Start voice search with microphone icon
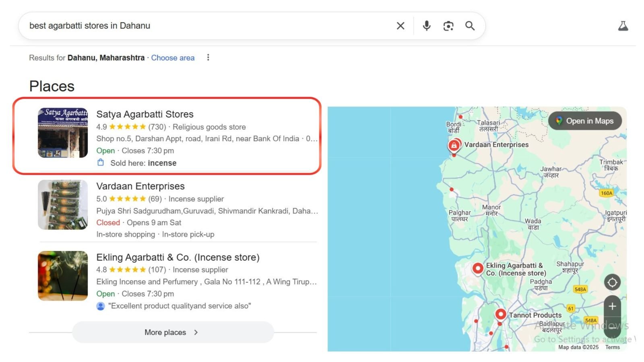 [426, 26]
